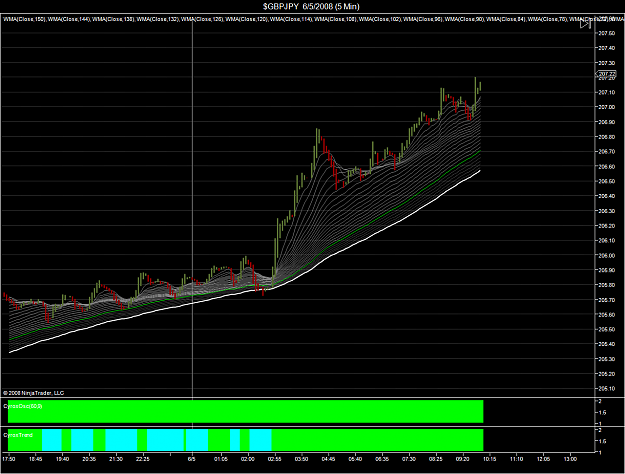Viewport: 625px width, 474px height.
Task: Click the 206.00 price axis label
Action: click(607, 256)
